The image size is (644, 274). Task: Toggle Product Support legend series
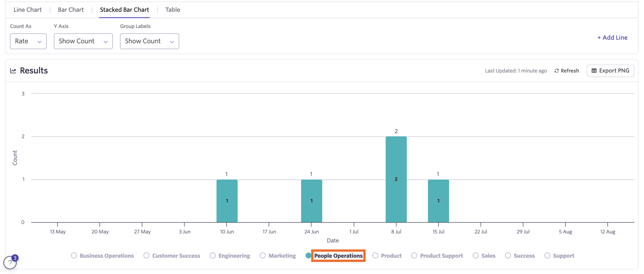[437, 256]
